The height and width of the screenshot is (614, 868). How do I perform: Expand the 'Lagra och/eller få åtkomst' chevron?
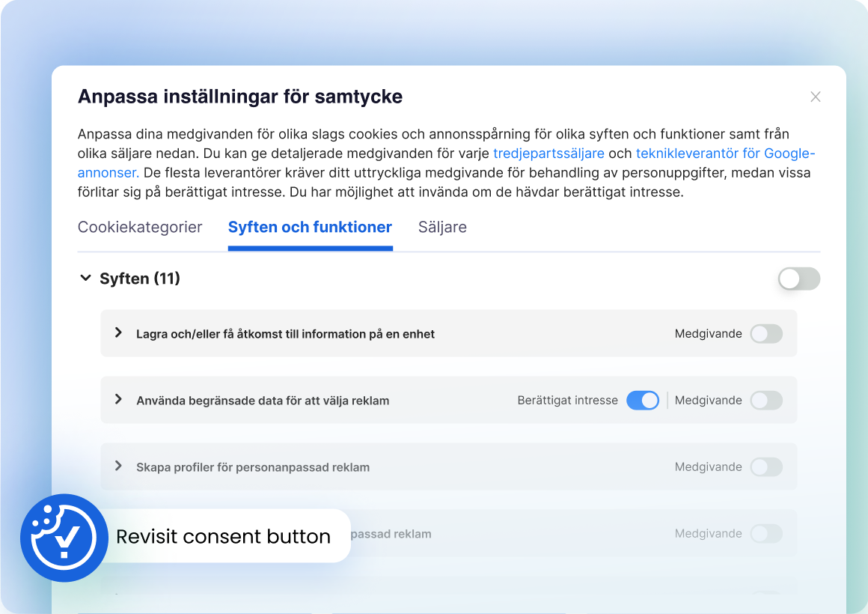[x=118, y=333]
